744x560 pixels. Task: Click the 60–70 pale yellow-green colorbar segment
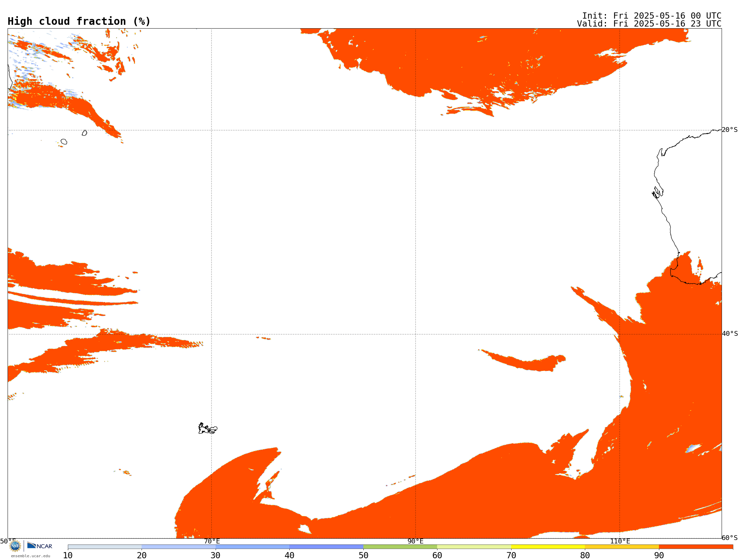pyautogui.click(x=474, y=547)
